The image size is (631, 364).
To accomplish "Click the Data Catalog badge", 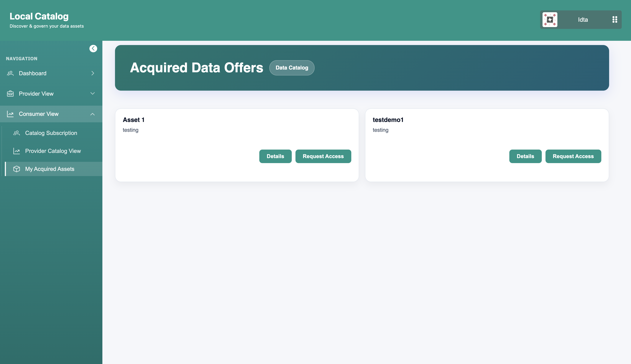I will click(x=292, y=68).
